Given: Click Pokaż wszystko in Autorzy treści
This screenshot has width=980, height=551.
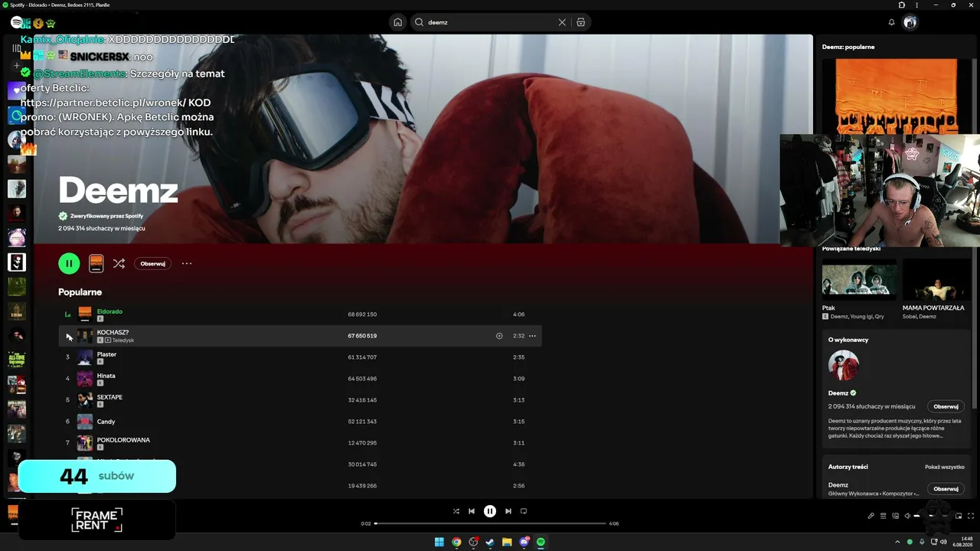Looking at the screenshot, I should (x=944, y=467).
